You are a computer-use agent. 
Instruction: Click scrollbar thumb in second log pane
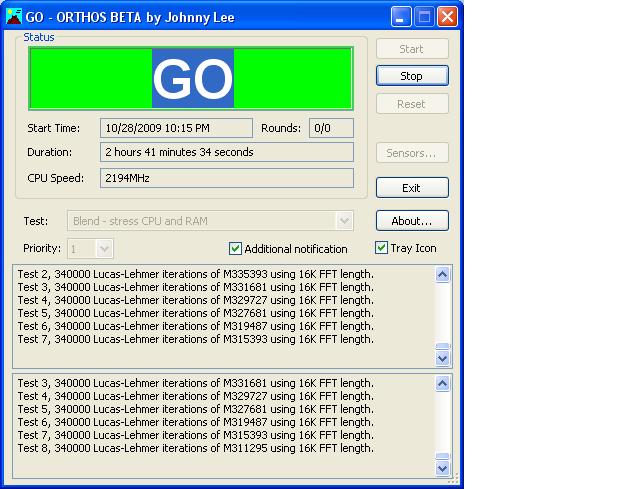point(442,456)
